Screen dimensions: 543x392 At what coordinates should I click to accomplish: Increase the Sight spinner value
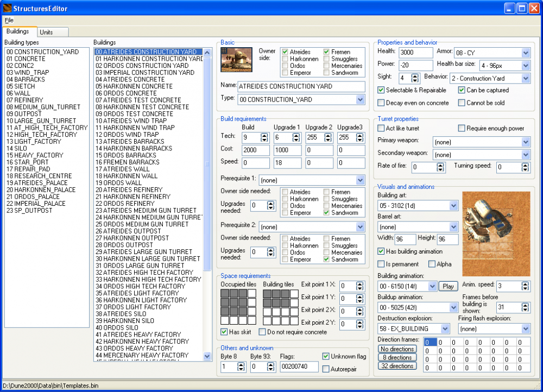(415, 76)
